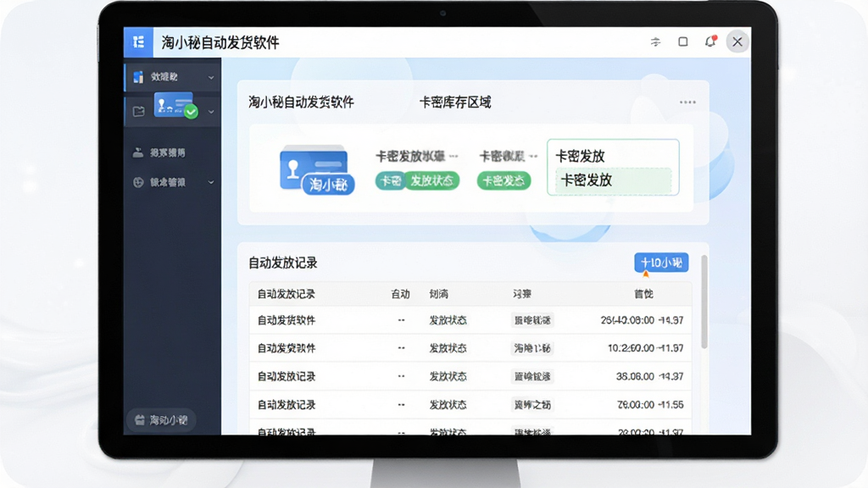This screenshot has width=868, height=488.
Task: Click the 自动 column header
Action: click(400, 294)
